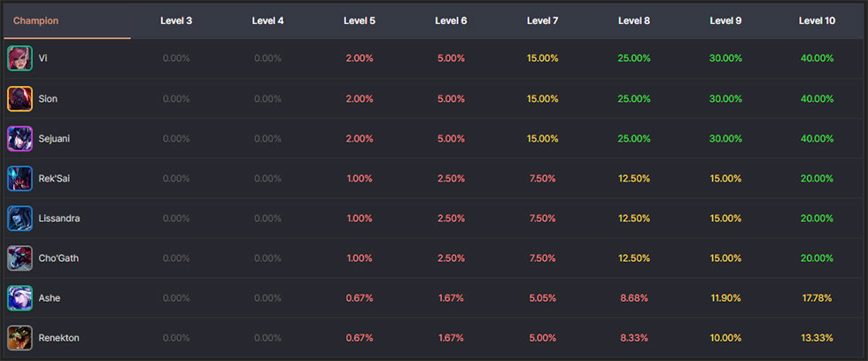Viewport: 868px width, 361px height.
Task: Sort table by Champion column header
Action: (x=36, y=21)
